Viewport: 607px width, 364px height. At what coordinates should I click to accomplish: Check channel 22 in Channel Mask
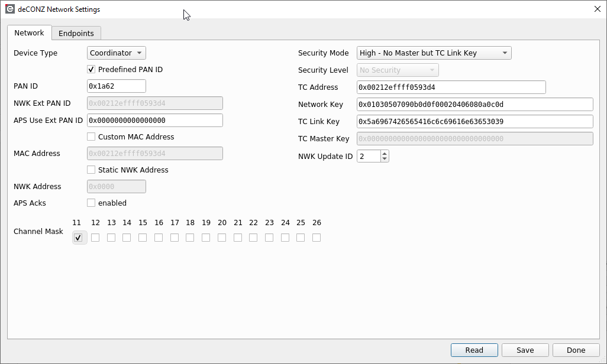pyautogui.click(x=253, y=238)
